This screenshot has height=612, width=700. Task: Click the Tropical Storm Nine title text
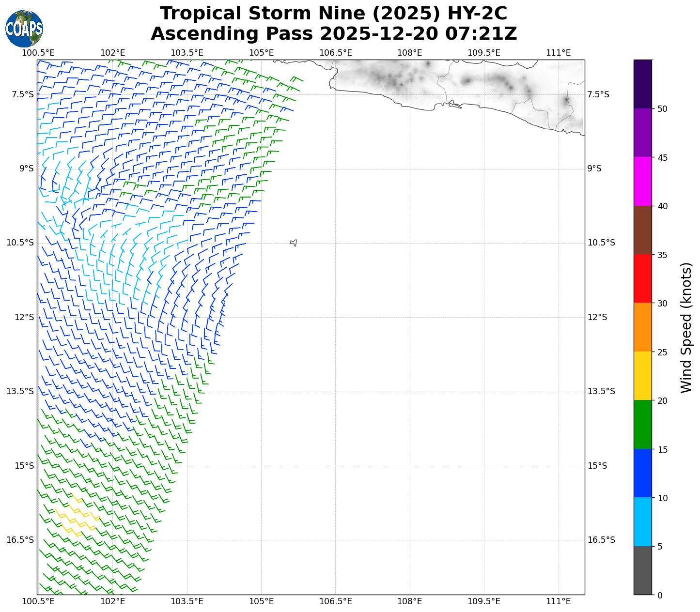(333, 14)
